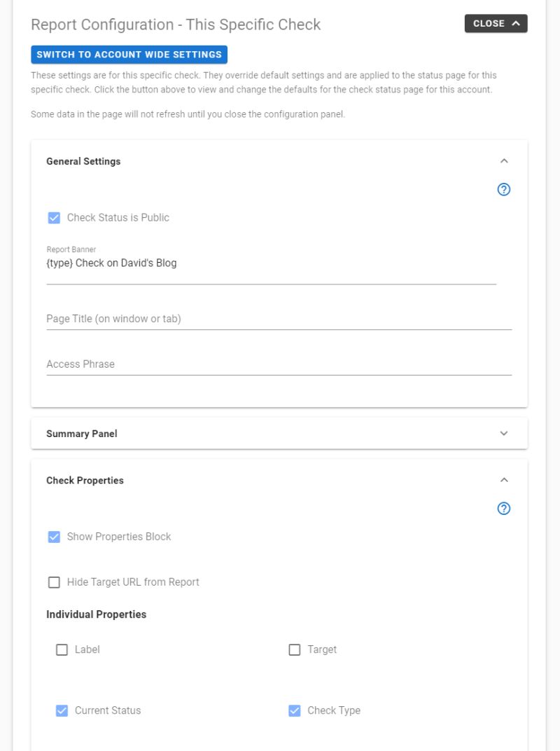
Task: Click the collapse arrow beside General Settings
Action: point(504,160)
